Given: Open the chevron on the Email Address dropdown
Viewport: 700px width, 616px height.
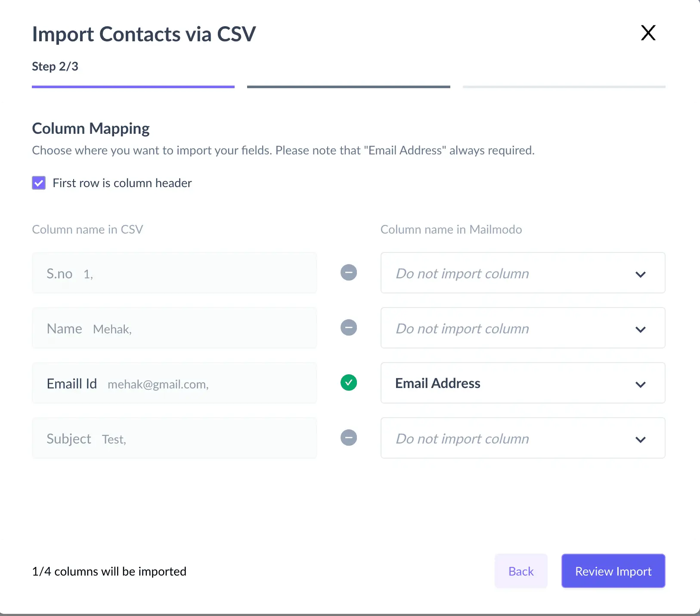Looking at the screenshot, I should (x=640, y=385).
